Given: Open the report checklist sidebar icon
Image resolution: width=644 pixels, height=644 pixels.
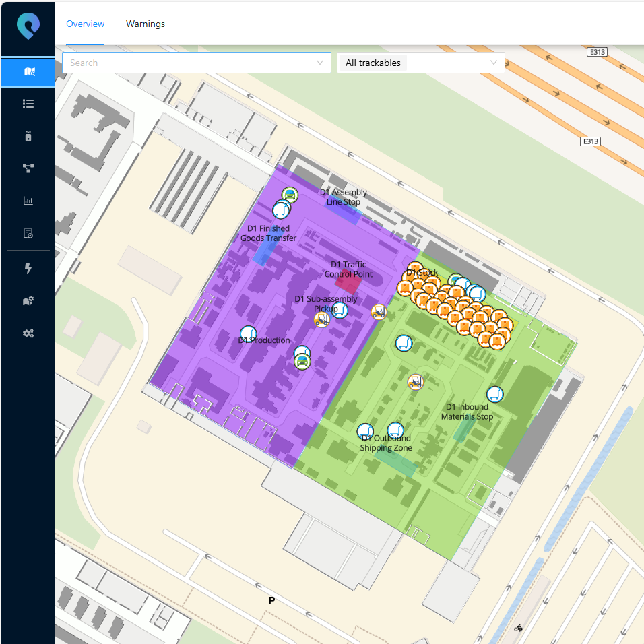Looking at the screenshot, I should 28,233.
